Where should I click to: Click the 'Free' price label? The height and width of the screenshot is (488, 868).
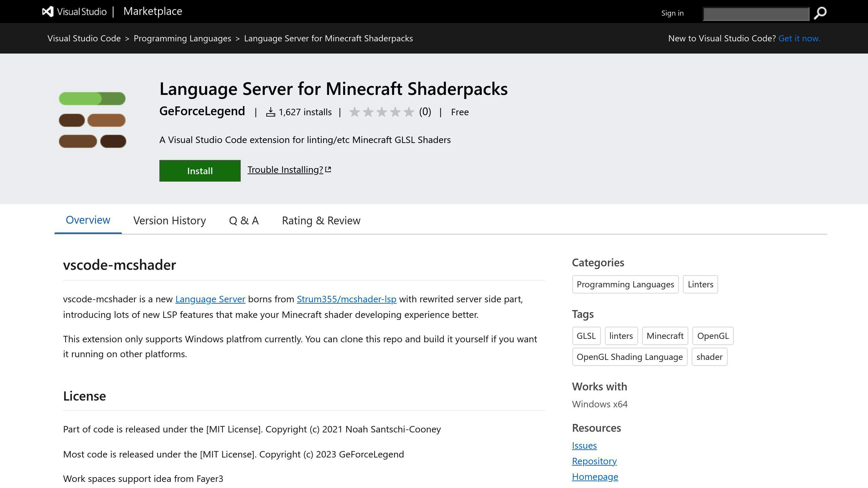tap(460, 112)
